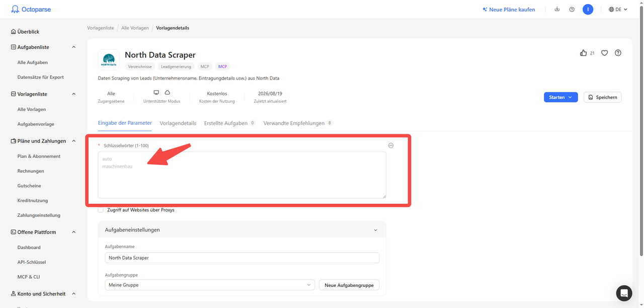Open the chat support bubble
Image resolution: width=644 pixels, height=308 pixels.
click(624, 293)
